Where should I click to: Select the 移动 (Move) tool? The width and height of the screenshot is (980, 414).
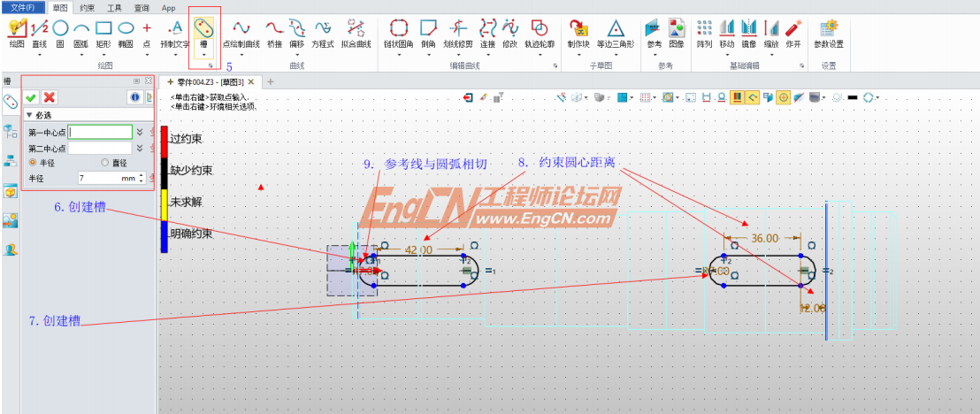726,33
